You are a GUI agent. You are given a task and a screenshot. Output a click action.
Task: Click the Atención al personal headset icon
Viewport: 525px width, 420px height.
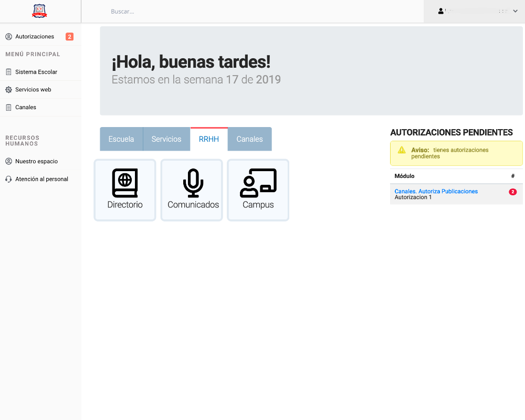pyautogui.click(x=9, y=179)
